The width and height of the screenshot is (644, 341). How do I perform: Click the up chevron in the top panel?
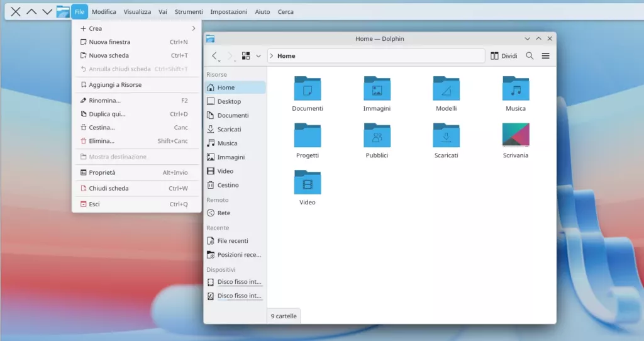31,12
